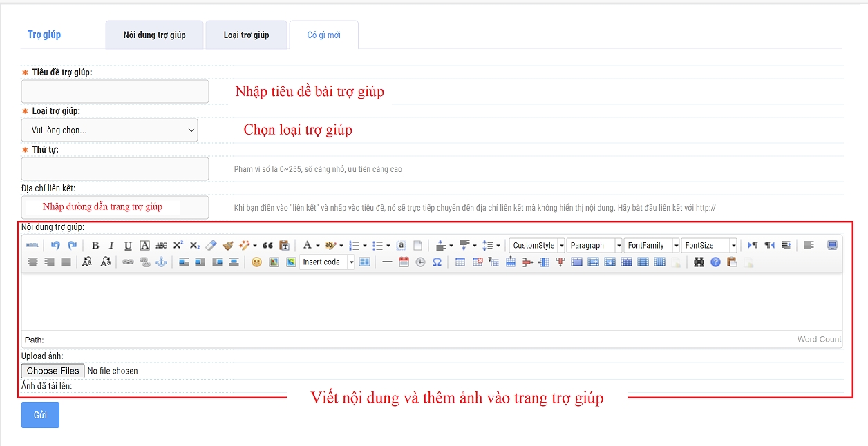Click Choose Files to upload image
868x446 pixels.
[x=53, y=371]
